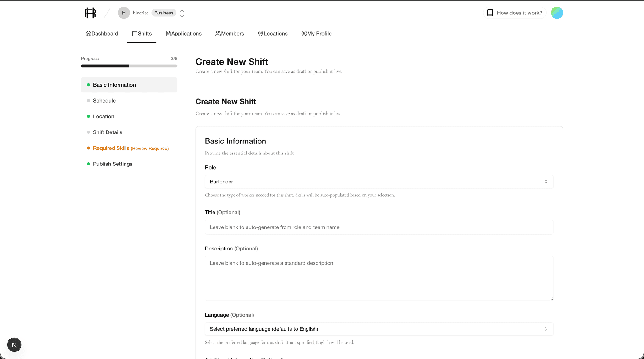Click the Locations pin icon tab
The width and height of the screenshot is (644, 359).
[x=260, y=34]
